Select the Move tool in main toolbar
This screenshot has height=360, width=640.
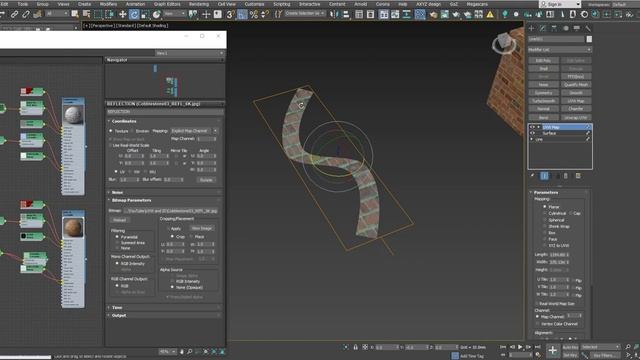pyautogui.click(x=122, y=15)
